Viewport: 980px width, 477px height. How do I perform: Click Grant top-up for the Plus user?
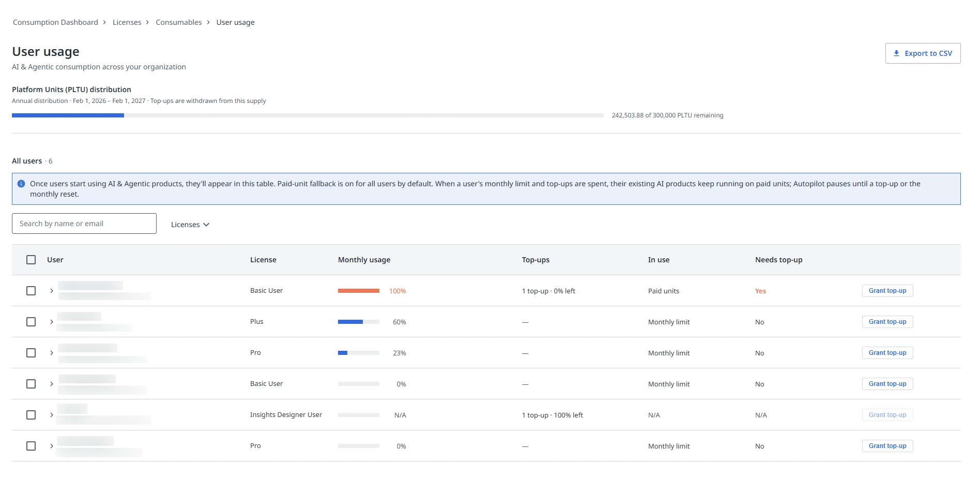pos(887,322)
